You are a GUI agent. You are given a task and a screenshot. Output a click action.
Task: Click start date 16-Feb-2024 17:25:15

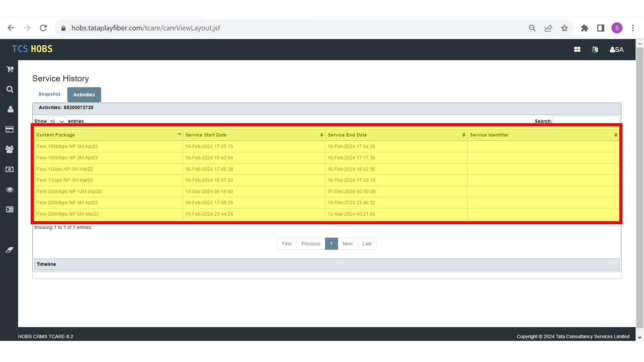pyautogui.click(x=209, y=146)
